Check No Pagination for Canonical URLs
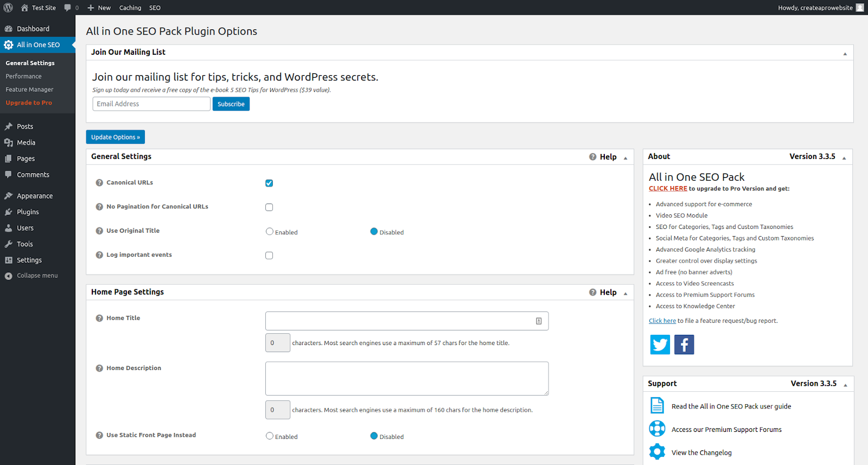Image resolution: width=868 pixels, height=465 pixels. click(269, 207)
